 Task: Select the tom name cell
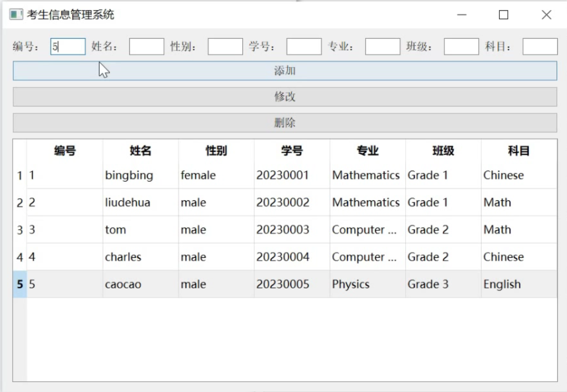tap(141, 230)
